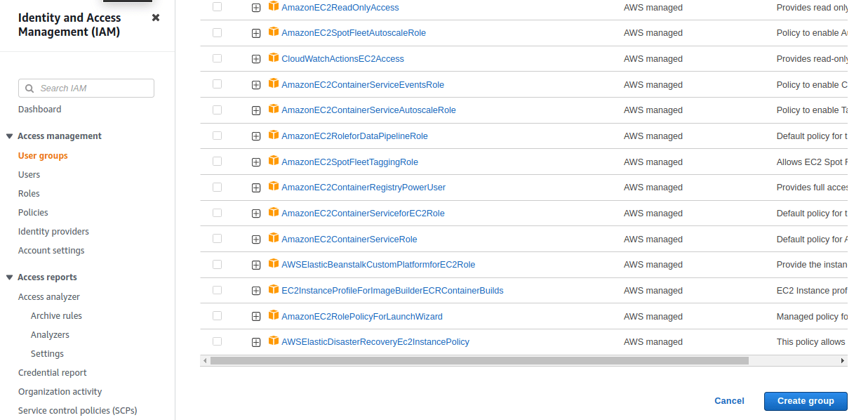This screenshot has width=868, height=420.
Task: Go to Archive rules under Access analyzer
Action: click(x=56, y=316)
